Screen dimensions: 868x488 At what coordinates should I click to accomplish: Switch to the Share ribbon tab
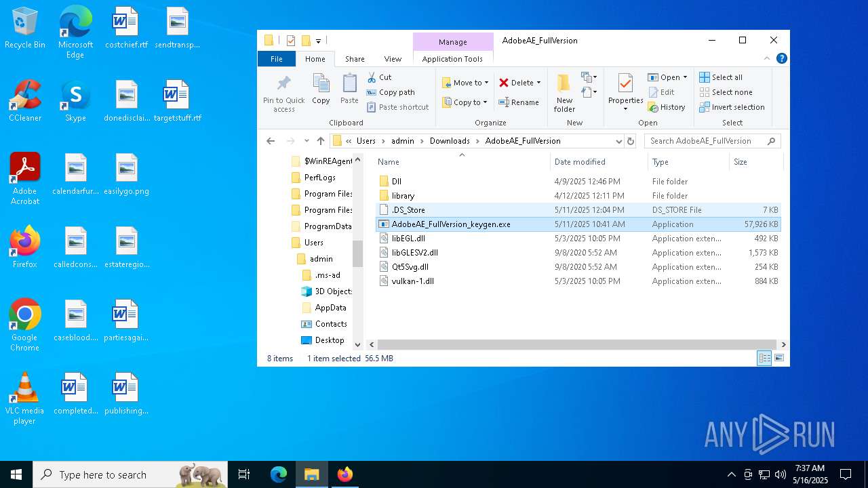(x=355, y=59)
